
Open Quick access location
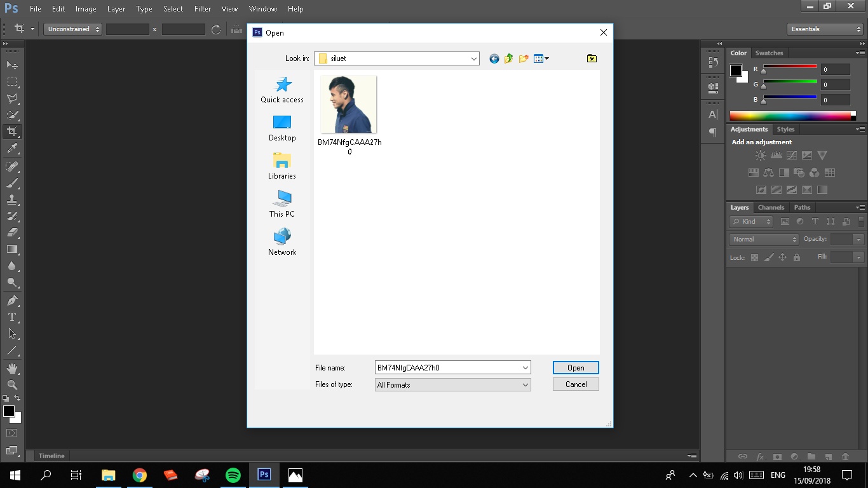pos(282,90)
